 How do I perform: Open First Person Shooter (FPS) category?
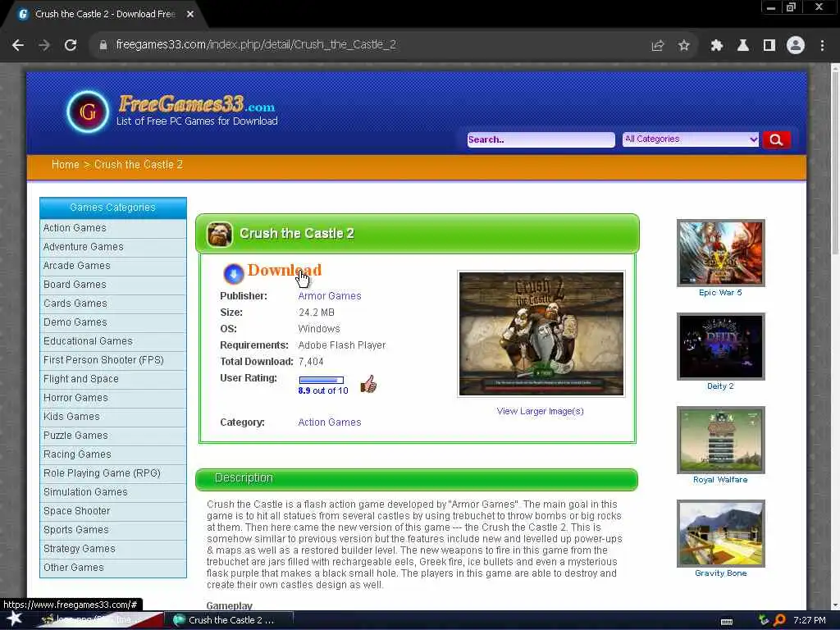point(113,360)
